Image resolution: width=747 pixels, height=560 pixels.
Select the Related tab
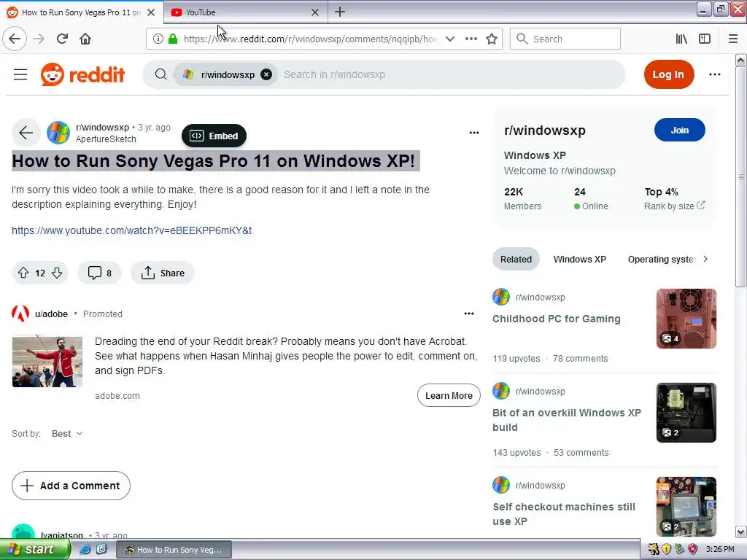[516, 259]
